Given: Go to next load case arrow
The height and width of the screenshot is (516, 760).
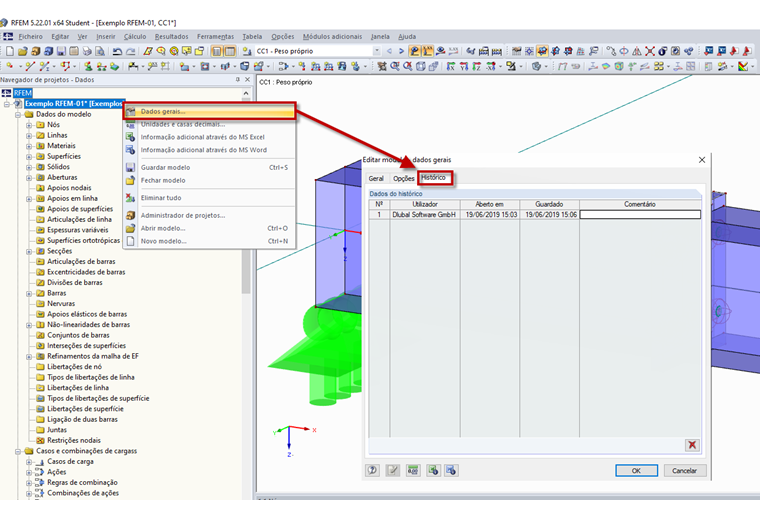Looking at the screenshot, I should click(x=401, y=51).
